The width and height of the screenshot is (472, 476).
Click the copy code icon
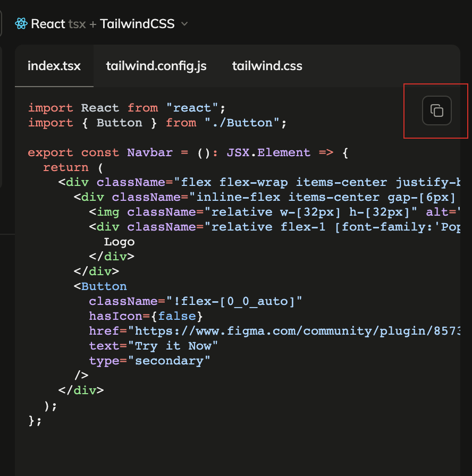point(436,111)
